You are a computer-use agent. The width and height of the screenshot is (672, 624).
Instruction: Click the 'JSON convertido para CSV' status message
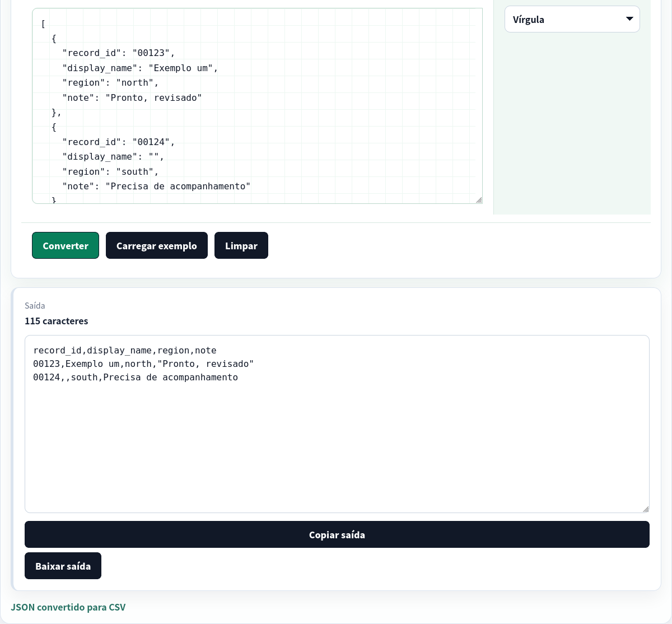pyautogui.click(x=68, y=607)
